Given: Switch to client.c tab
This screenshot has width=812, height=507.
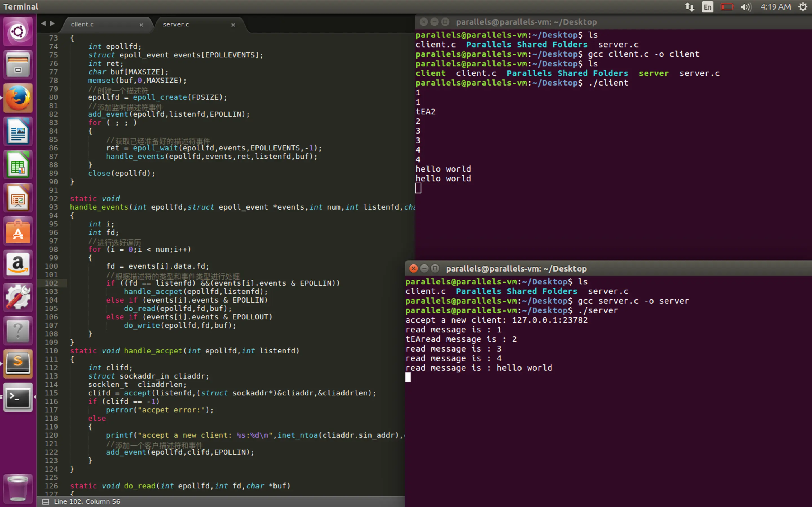Looking at the screenshot, I should 83,25.
